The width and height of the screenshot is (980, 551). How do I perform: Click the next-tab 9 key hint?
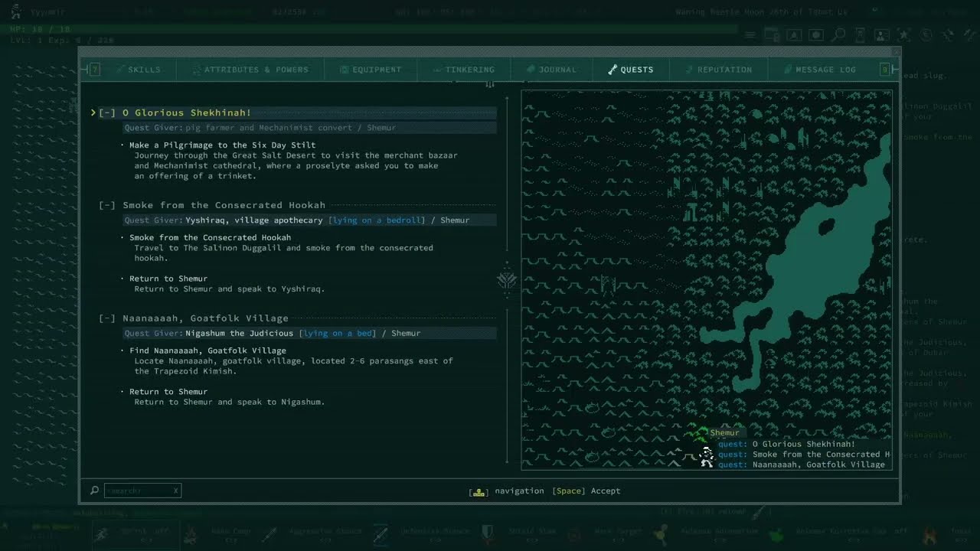[x=885, y=70]
